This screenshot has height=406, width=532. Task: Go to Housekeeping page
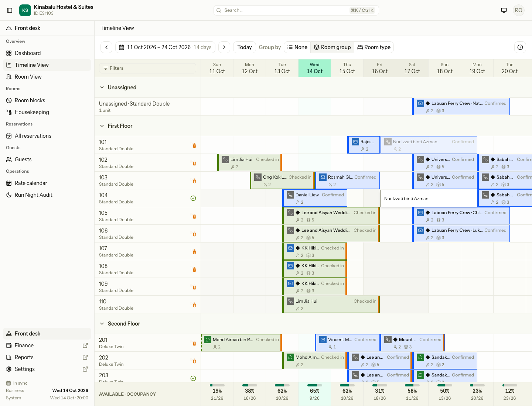47,112
